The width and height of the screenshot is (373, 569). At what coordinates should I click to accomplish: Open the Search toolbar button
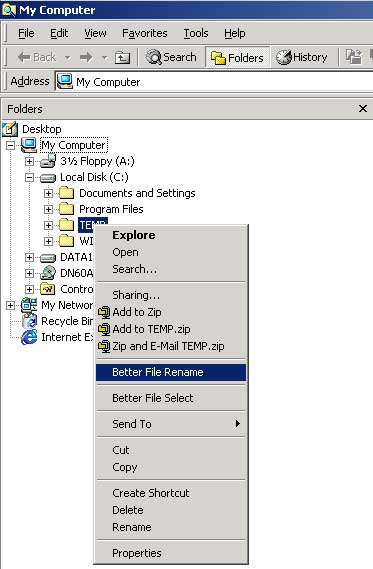point(171,57)
